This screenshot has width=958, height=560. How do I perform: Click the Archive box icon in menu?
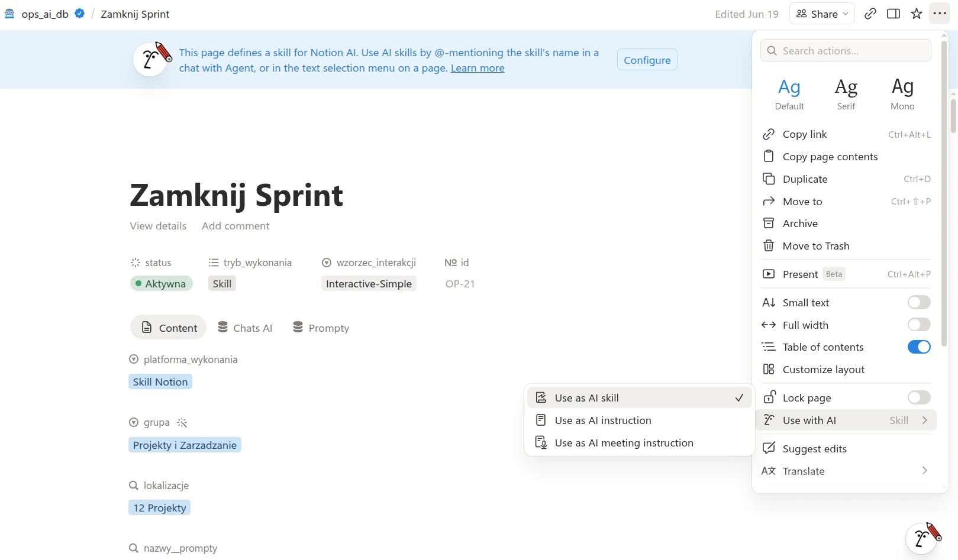click(x=769, y=224)
